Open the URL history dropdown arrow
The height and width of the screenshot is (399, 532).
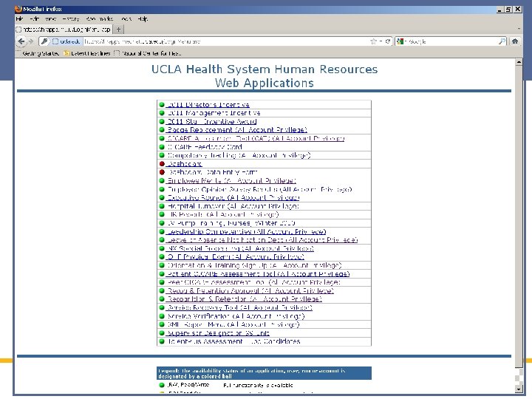(381, 41)
